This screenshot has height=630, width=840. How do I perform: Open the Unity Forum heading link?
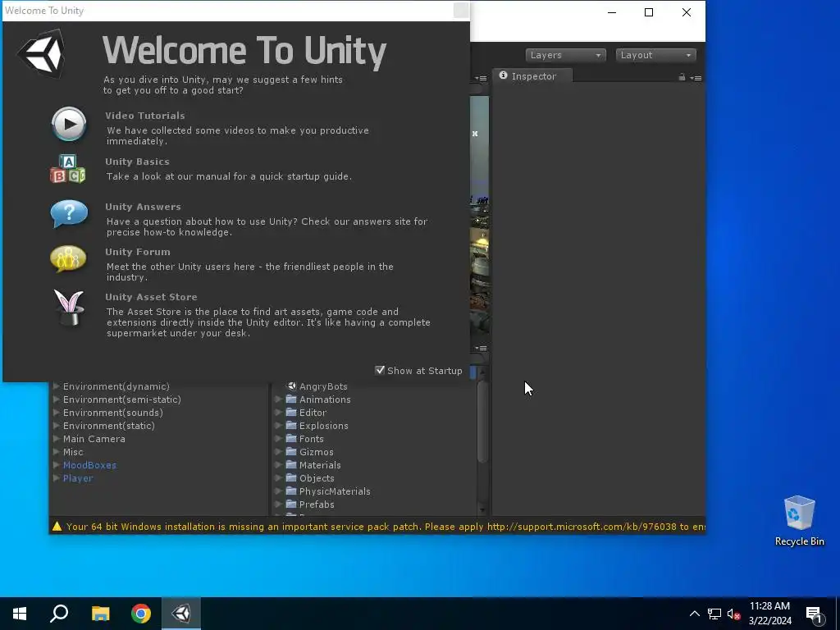coord(138,252)
